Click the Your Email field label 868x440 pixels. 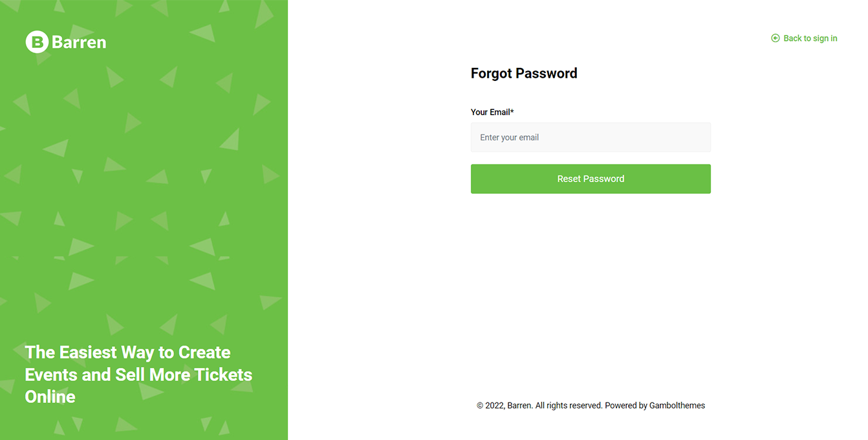[x=490, y=112]
